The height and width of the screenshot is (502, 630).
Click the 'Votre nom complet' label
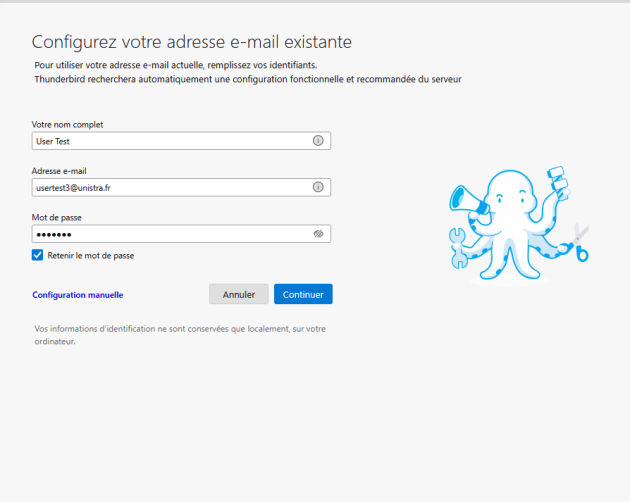tap(67, 125)
